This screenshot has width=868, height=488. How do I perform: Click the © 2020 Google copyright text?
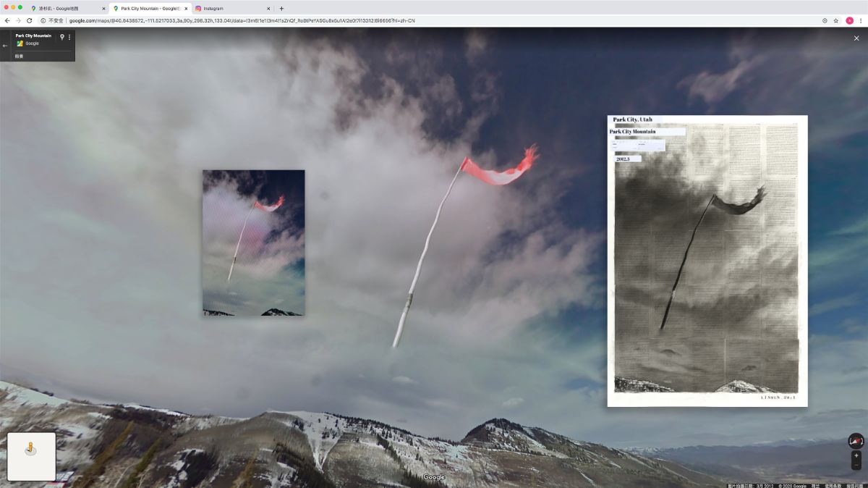[792, 486]
